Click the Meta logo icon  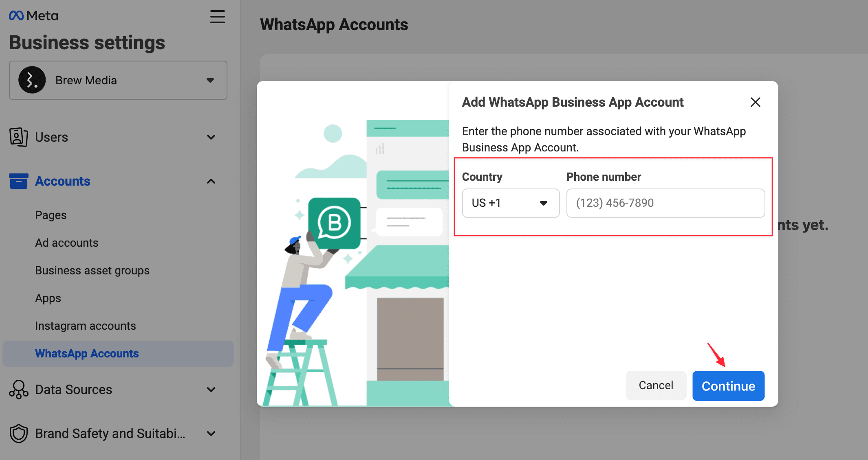pos(17,16)
